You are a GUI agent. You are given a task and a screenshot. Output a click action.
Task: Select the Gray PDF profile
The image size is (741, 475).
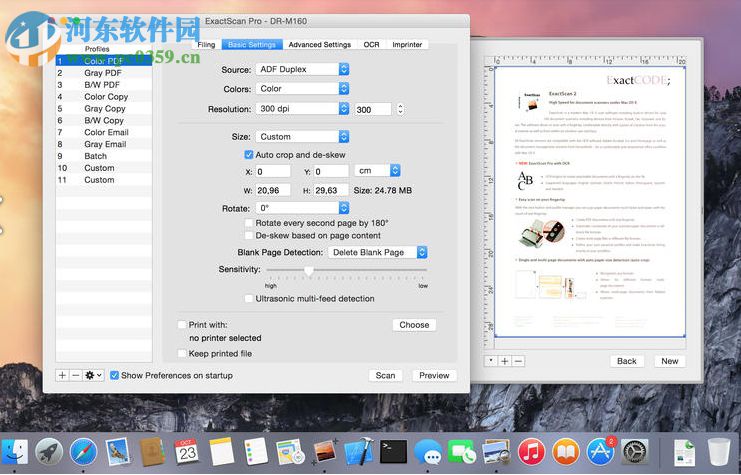click(x=104, y=73)
